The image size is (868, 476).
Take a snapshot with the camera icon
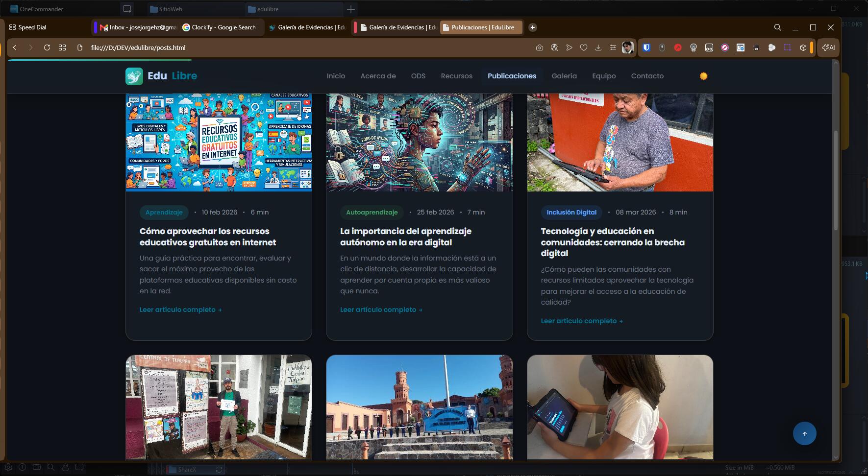pyautogui.click(x=540, y=48)
